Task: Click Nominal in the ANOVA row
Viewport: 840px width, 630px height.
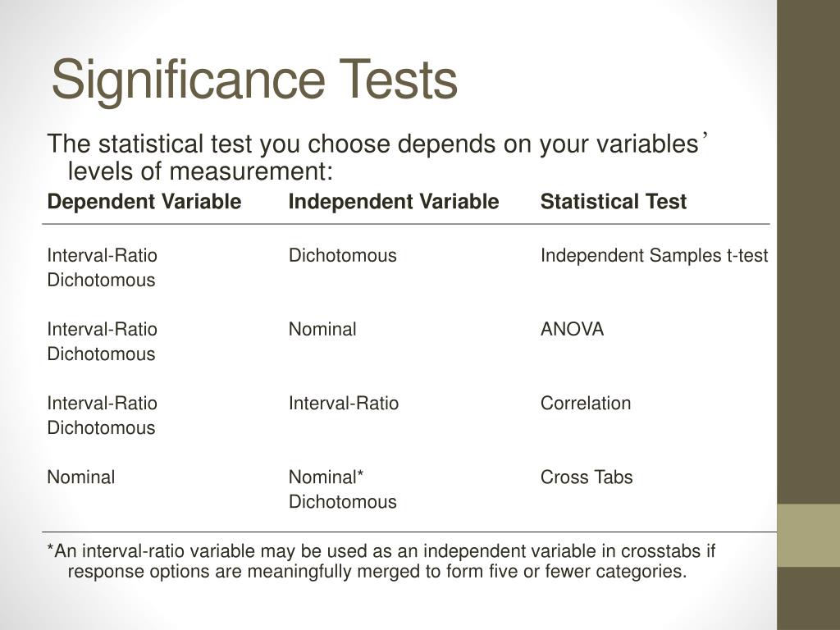Action: click(x=322, y=329)
